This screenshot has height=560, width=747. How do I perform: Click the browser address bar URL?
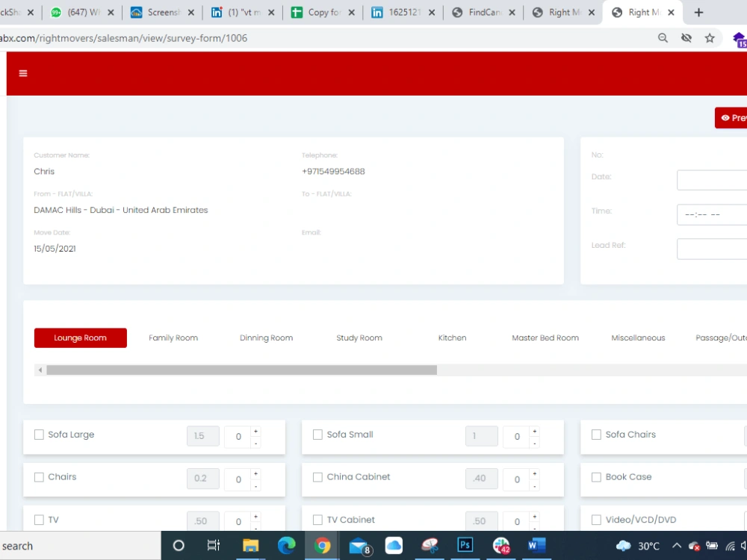(123, 38)
